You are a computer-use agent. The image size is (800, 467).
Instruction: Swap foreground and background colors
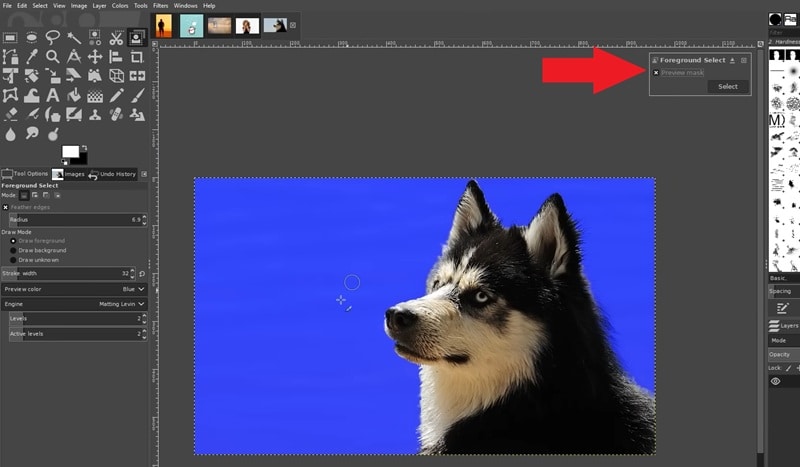click(84, 148)
